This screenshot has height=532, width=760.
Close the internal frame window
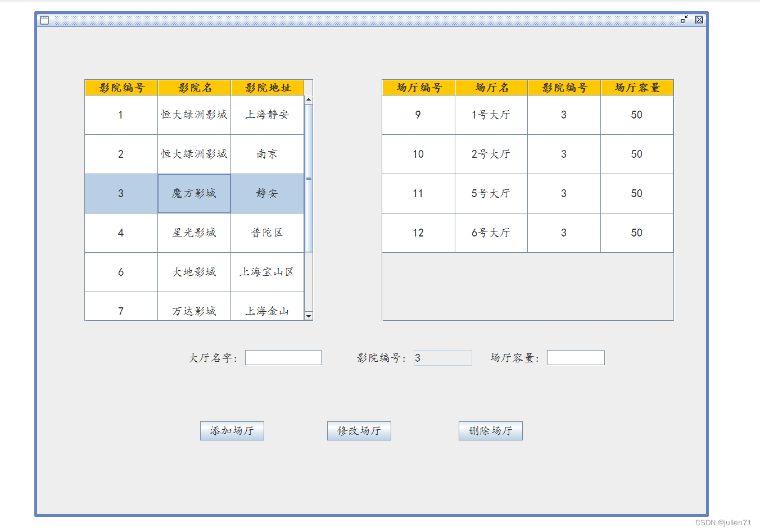[699, 20]
